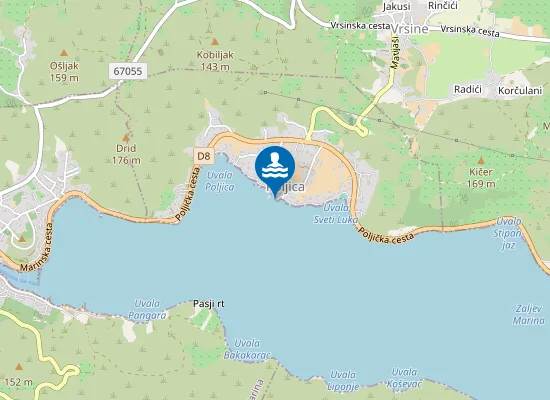550x400 pixels.
Task: Select the Kobiljak 143 m peak triangle
Action: (215, 42)
